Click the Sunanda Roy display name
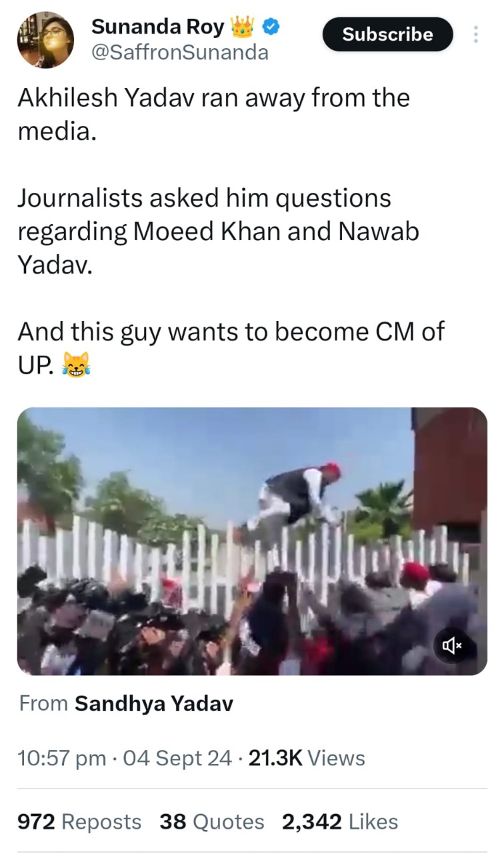The image size is (504, 854). pyautogui.click(x=157, y=28)
